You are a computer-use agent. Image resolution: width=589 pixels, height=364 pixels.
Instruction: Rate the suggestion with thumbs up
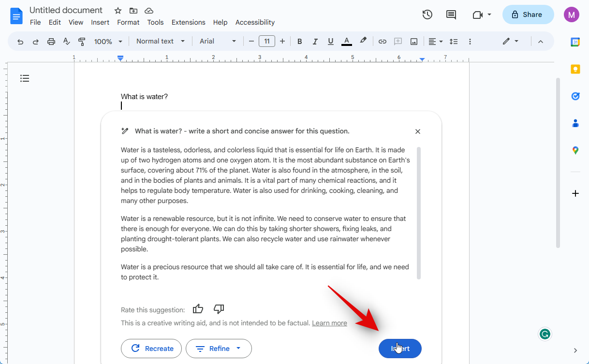point(198,309)
